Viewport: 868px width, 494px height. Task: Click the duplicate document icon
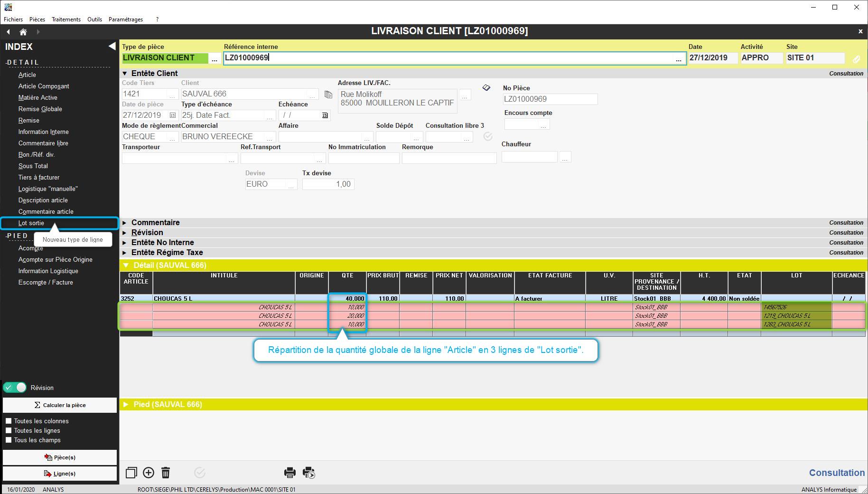[131, 473]
